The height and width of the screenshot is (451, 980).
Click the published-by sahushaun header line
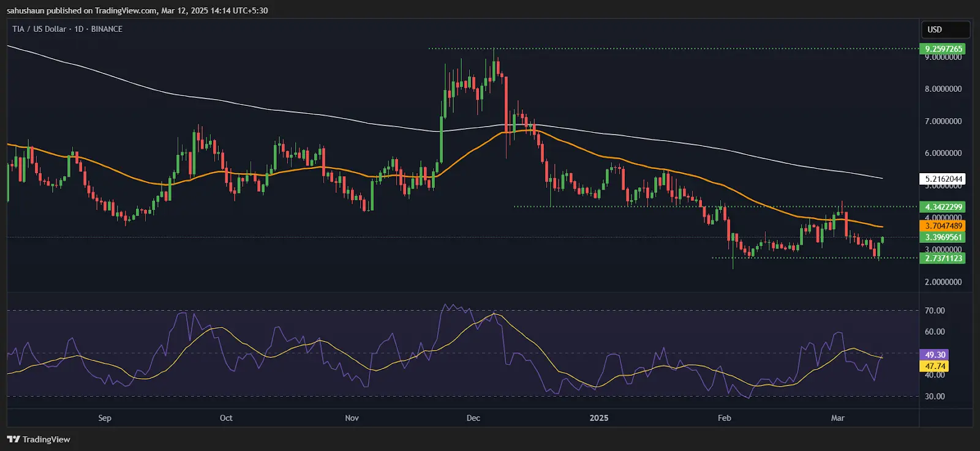[137, 10]
